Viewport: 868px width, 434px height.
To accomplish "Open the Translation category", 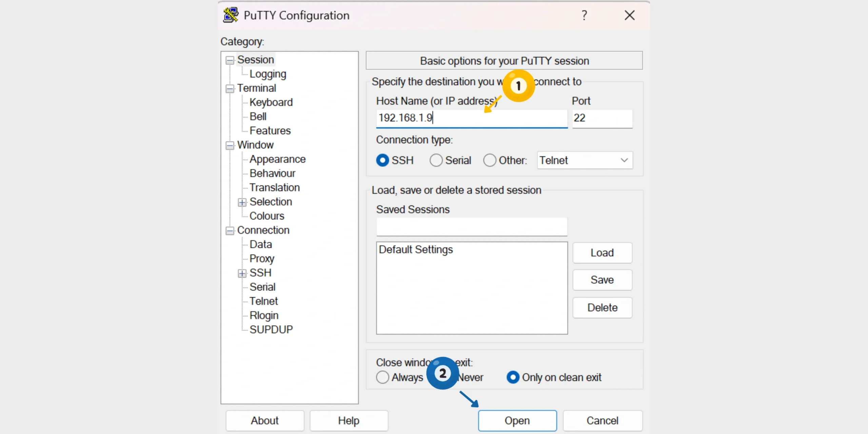I will tap(275, 188).
